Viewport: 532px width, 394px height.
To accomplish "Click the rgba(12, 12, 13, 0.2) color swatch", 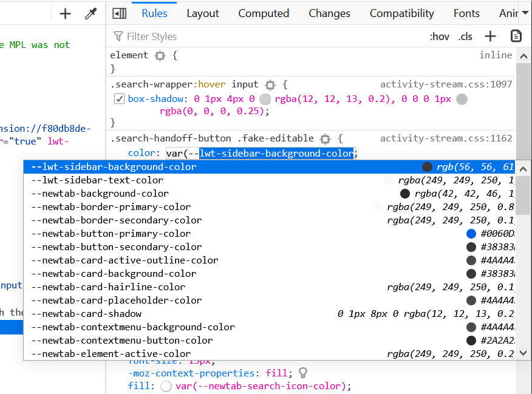I will click(x=265, y=99).
